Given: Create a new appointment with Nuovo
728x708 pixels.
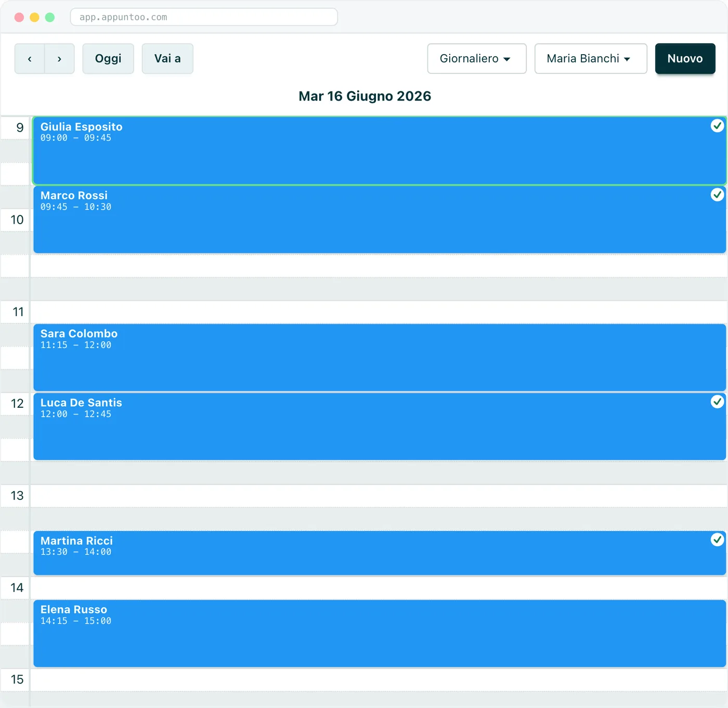Looking at the screenshot, I should (685, 59).
